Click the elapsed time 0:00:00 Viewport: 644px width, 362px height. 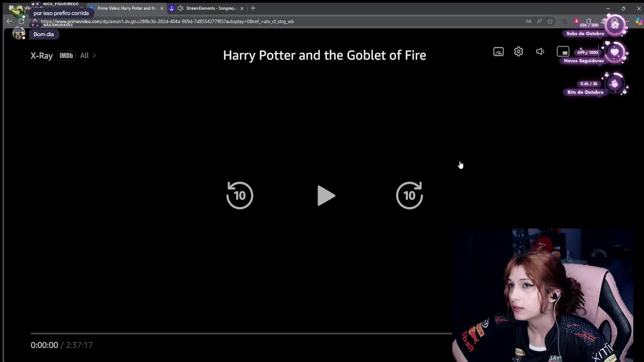(x=44, y=345)
